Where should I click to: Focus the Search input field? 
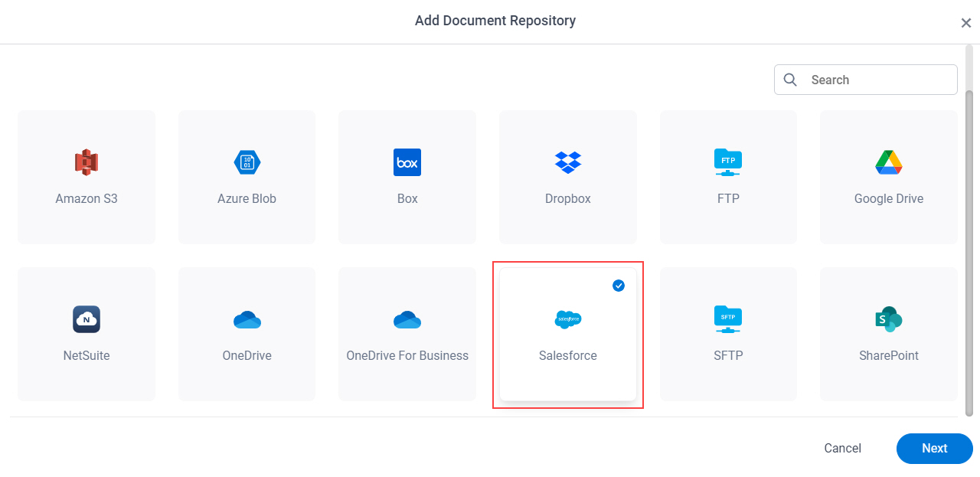(x=866, y=80)
